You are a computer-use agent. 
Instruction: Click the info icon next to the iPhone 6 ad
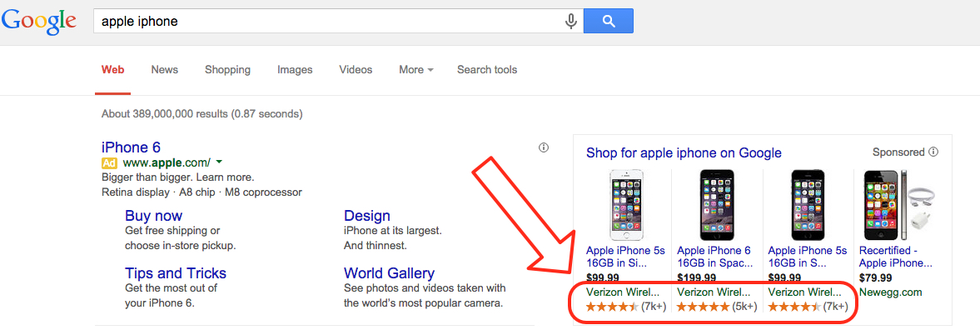[543, 147]
